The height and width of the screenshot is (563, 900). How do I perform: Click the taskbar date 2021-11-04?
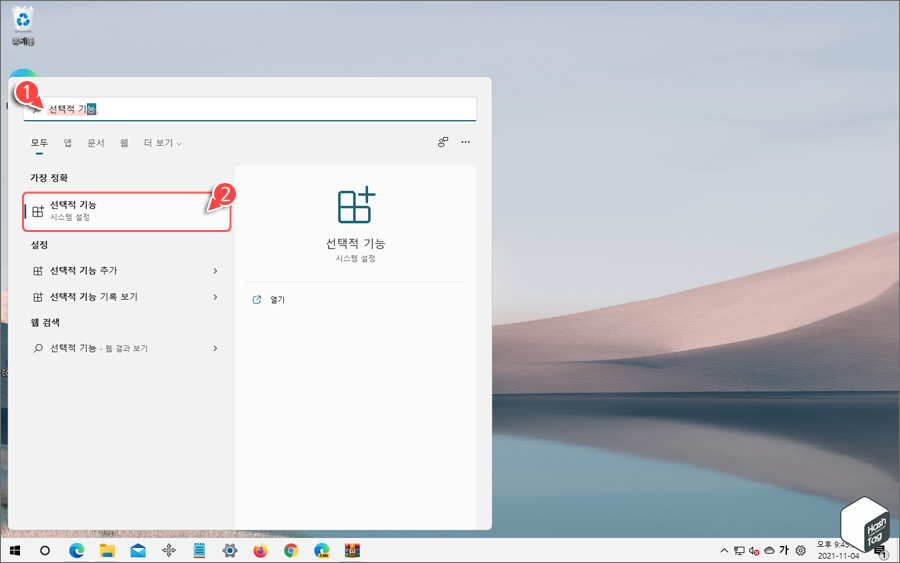(839, 556)
